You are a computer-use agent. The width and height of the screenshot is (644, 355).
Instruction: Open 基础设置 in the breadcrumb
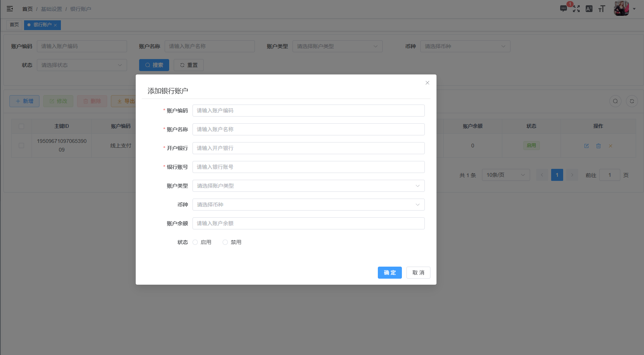(x=52, y=9)
